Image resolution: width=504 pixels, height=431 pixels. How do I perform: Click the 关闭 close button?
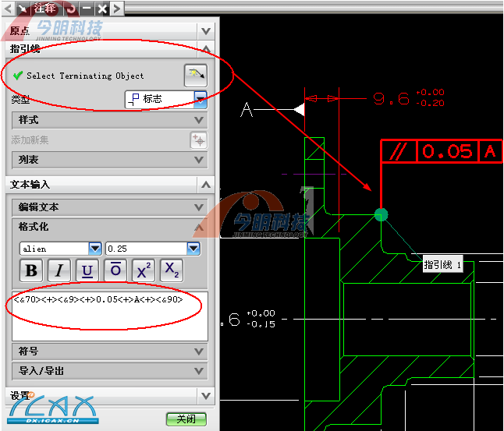coord(186,419)
